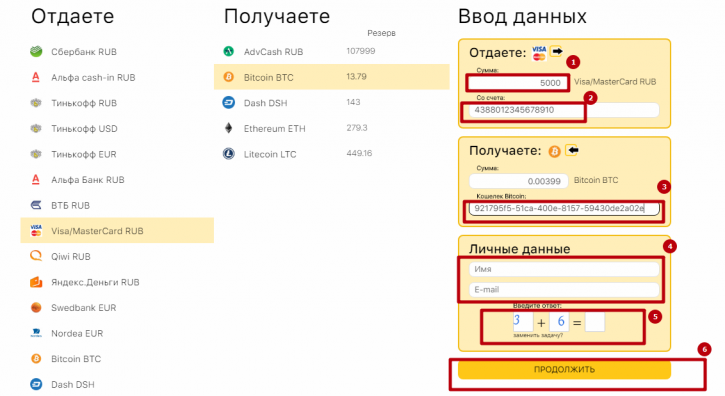
Task: Click the captcha answer box
Action: (x=595, y=322)
